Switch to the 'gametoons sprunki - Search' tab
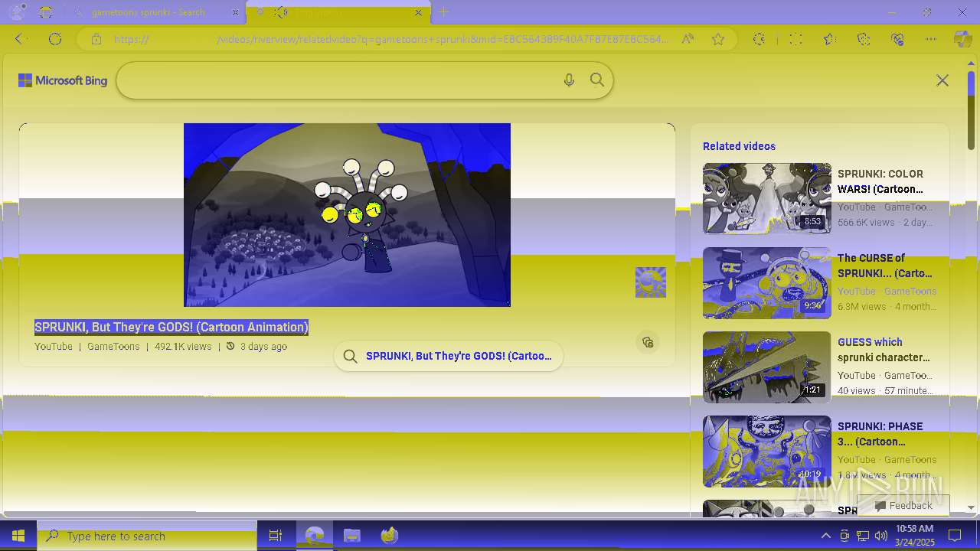The image size is (980, 551). pyautogui.click(x=148, y=12)
